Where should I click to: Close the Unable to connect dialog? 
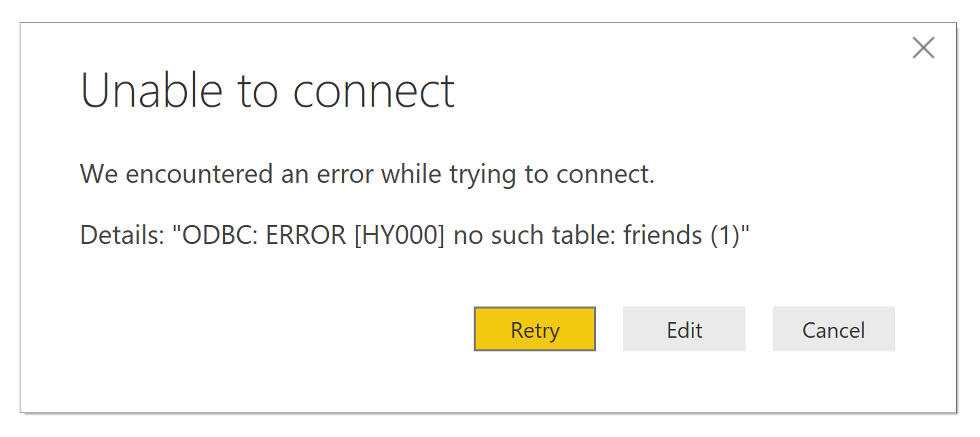(923, 48)
